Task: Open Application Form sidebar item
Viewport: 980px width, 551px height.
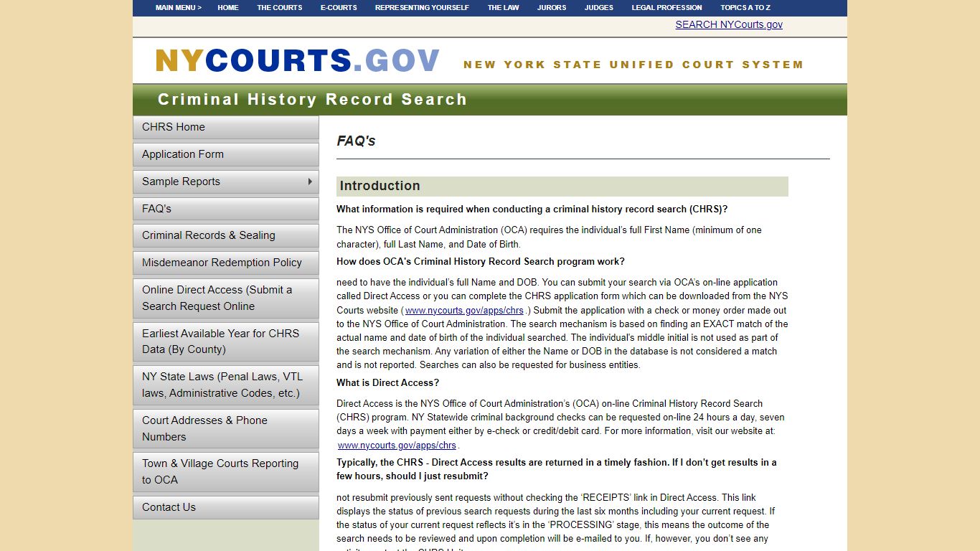Action: (226, 154)
